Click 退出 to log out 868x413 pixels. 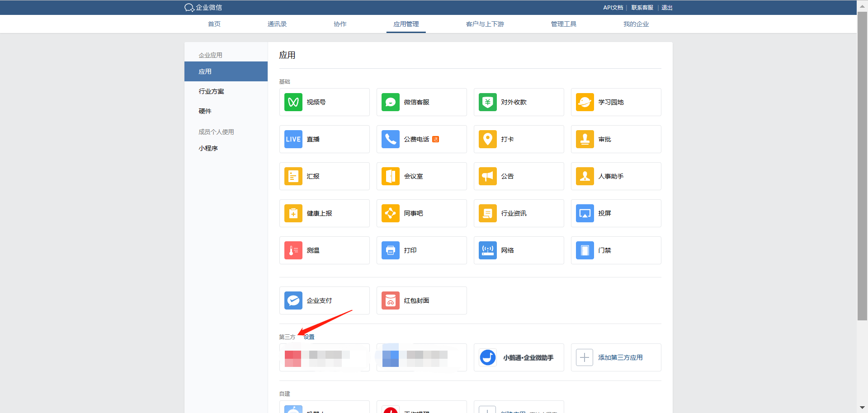click(x=667, y=8)
